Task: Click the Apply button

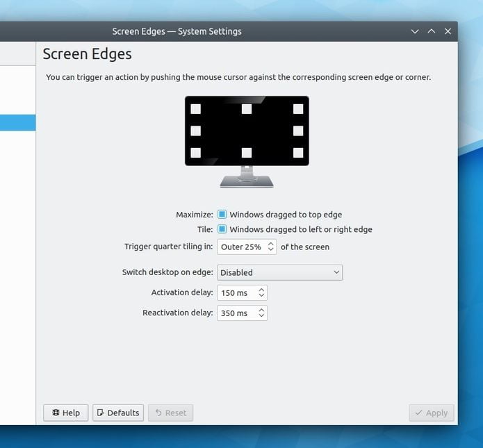Action: tap(432, 413)
